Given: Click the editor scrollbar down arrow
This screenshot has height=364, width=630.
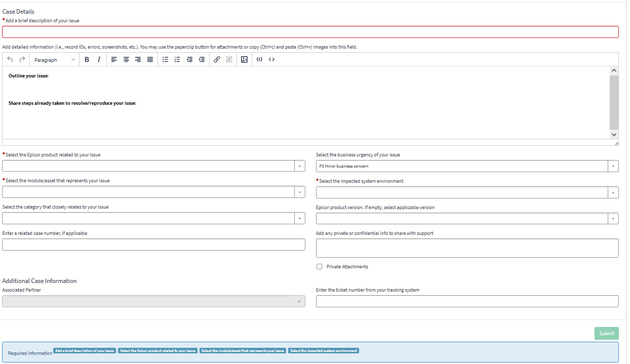Looking at the screenshot, I should (x=614, y=135).
